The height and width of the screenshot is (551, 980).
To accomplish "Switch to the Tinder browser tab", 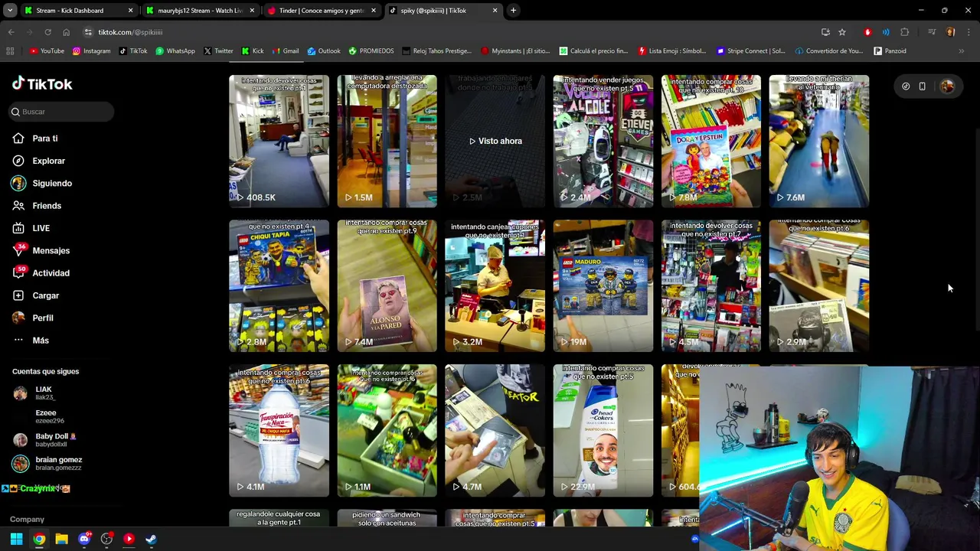I will (322, 11).
